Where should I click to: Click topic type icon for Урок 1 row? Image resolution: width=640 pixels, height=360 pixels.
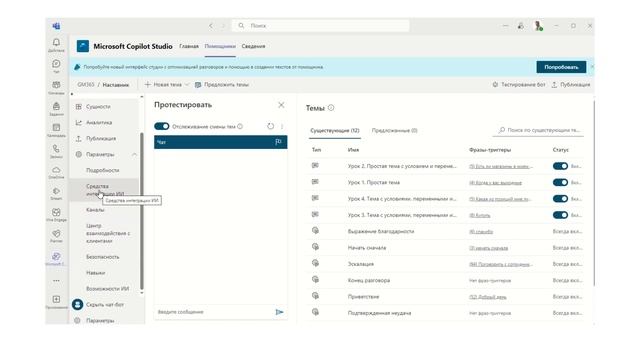tap(315, 182)
